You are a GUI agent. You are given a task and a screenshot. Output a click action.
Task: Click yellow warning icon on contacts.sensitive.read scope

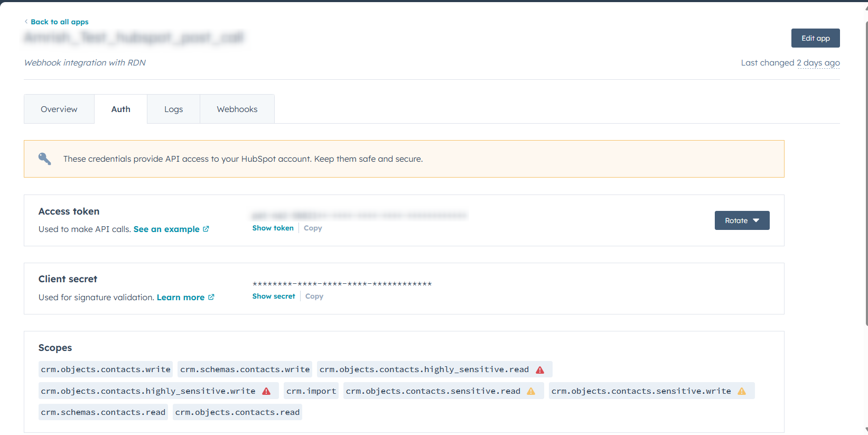point(531,391)
